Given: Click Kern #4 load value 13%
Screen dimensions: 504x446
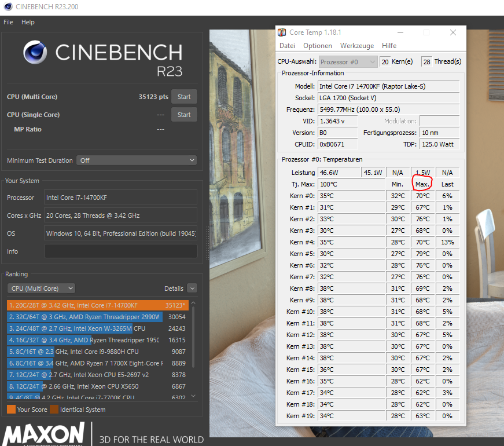Looking at the screenshot, I should click(x=447, y=242).
